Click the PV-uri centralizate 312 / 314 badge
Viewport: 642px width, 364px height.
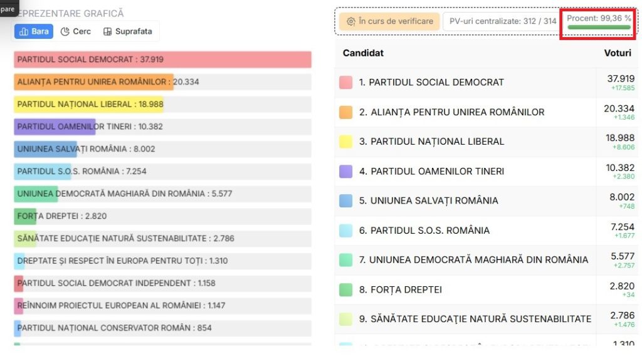coord(502,21)
